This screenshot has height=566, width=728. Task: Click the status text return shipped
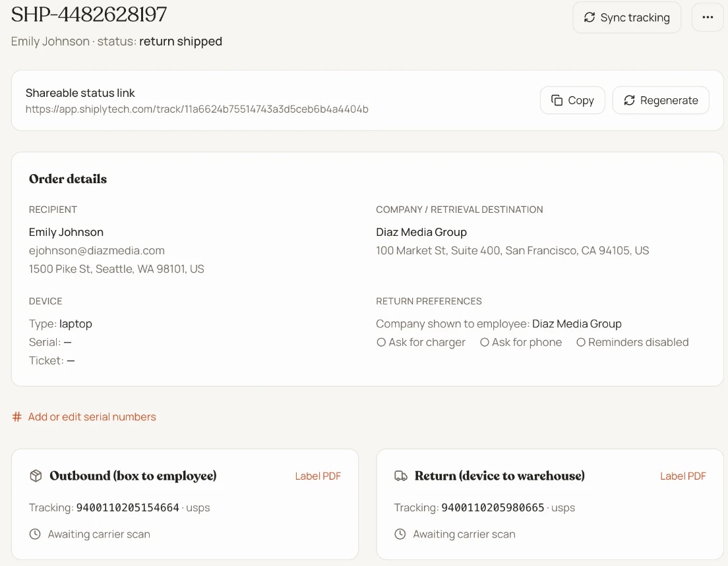[181, 42]
